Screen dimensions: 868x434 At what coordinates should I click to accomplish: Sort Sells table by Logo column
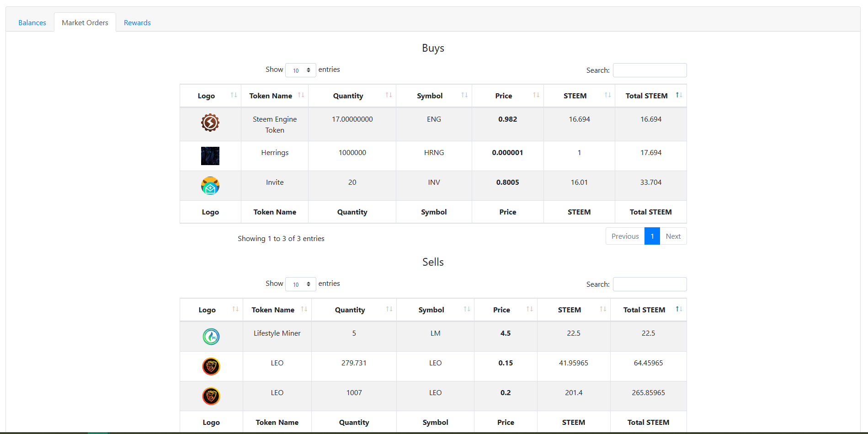pyautogui.click(x=211, y=310)
